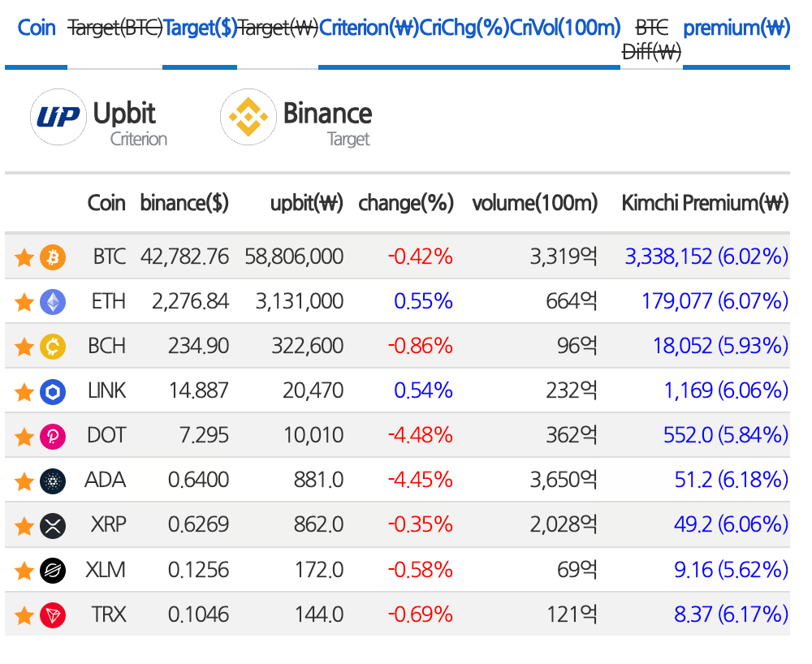This screenshot has width=812, height=664.
Task: Enable the struck-through Target(₩) column
Action: tap(277, 27)
